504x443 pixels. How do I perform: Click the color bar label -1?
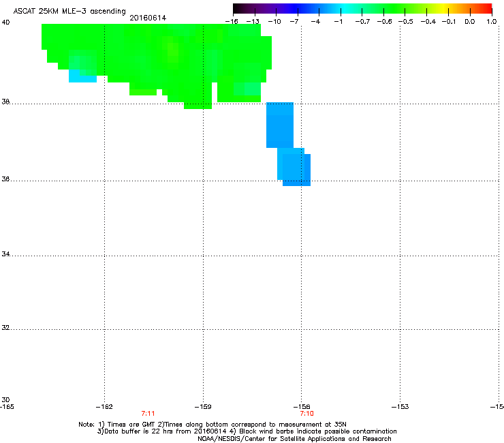pyautogui.click(x=338, y=22)
